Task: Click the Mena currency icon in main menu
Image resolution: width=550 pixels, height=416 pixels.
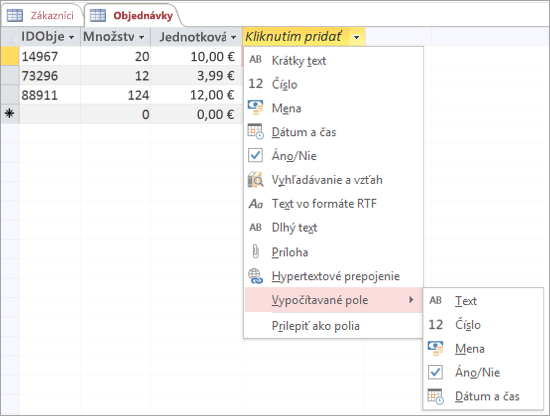Action: tap(255, 107)
